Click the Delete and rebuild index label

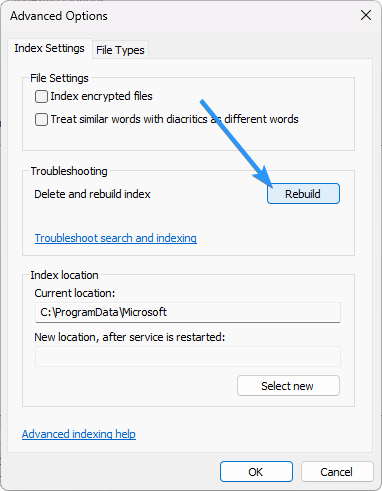(92, 194)
